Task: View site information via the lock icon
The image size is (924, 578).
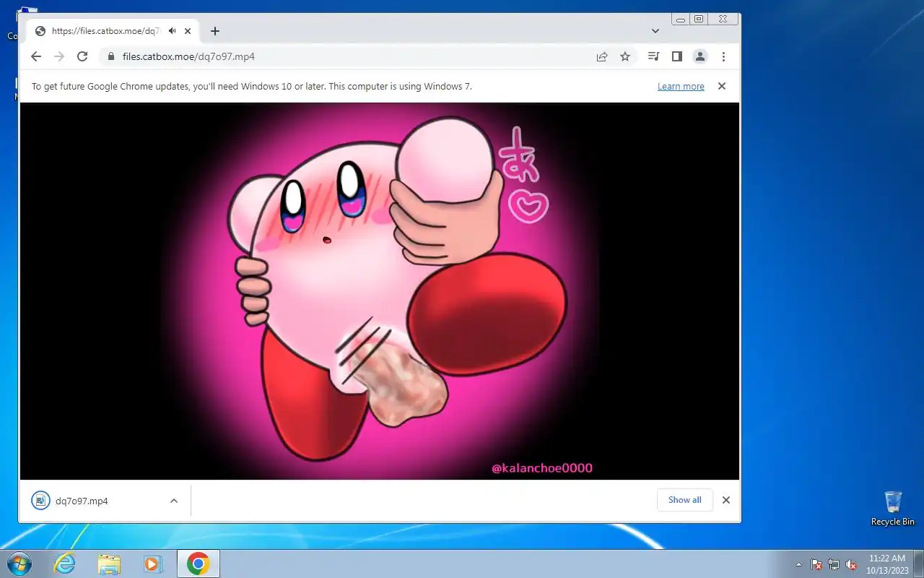Action: 110,56
